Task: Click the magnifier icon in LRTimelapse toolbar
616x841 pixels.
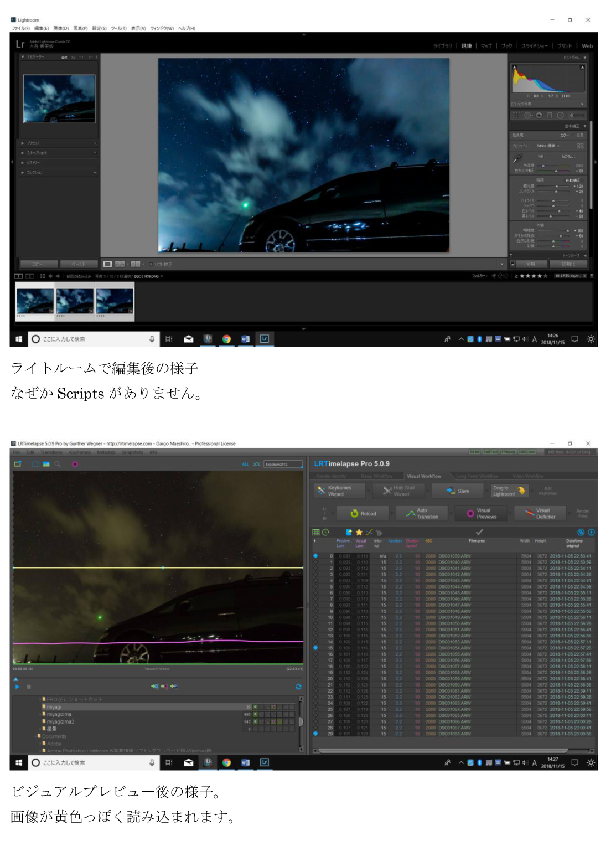Action: coord(58,464)
